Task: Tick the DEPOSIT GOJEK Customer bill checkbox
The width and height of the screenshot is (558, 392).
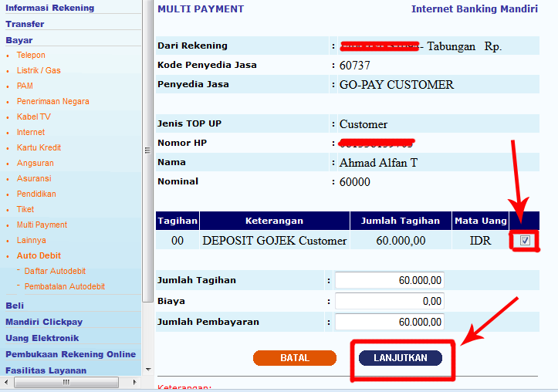Action: [x=525, y=241]
